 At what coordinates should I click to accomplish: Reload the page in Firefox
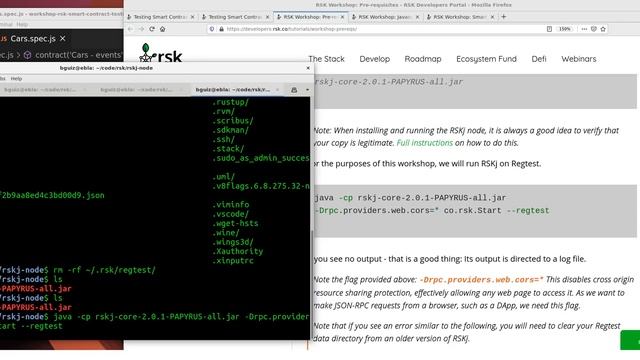pos(152,29)
